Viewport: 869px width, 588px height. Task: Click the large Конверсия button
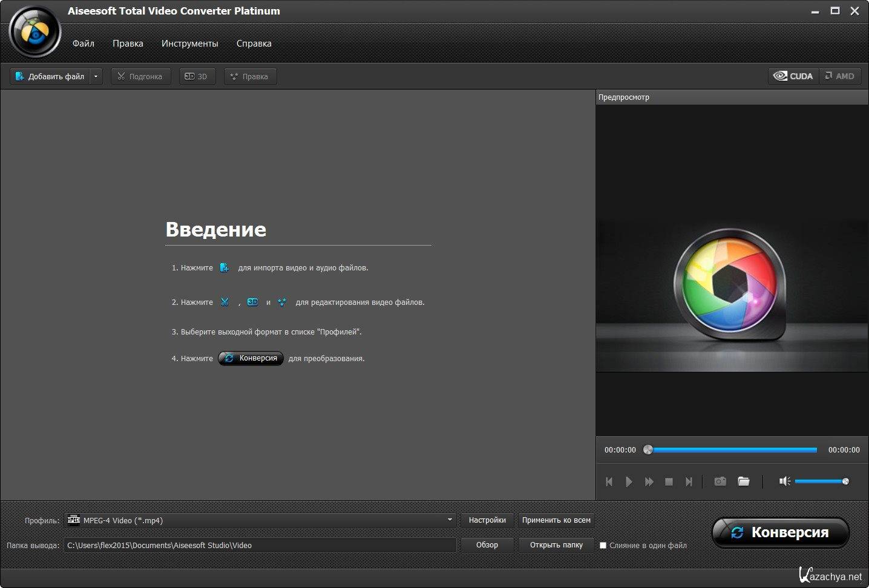point(781,532)
